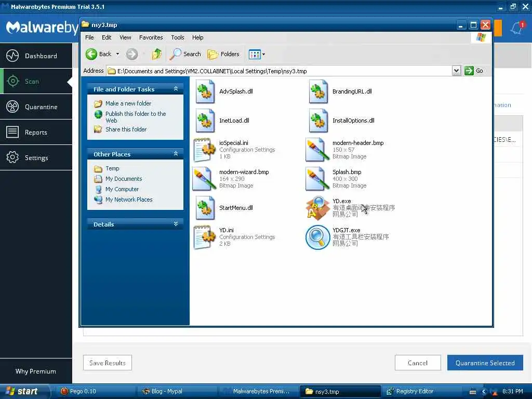
Task: Go back with the Back arrow icon
Action: tap(91, 54)
